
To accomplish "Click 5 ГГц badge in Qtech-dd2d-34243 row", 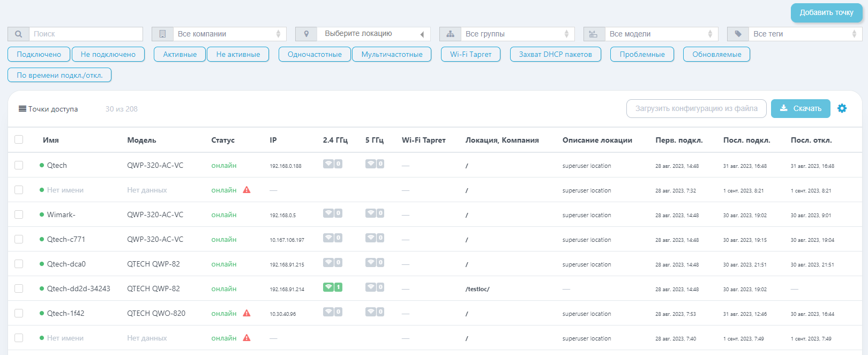I will [x=375, y=287].
